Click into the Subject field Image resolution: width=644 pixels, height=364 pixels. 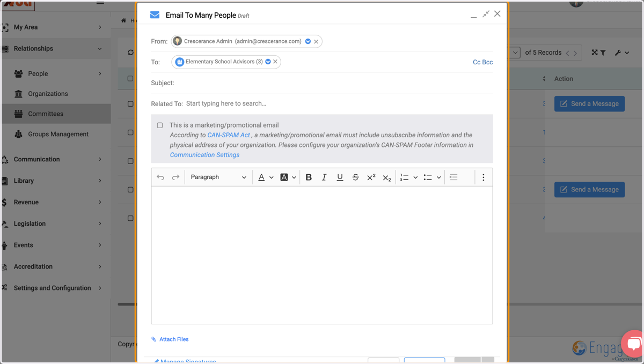coord(334,83)
